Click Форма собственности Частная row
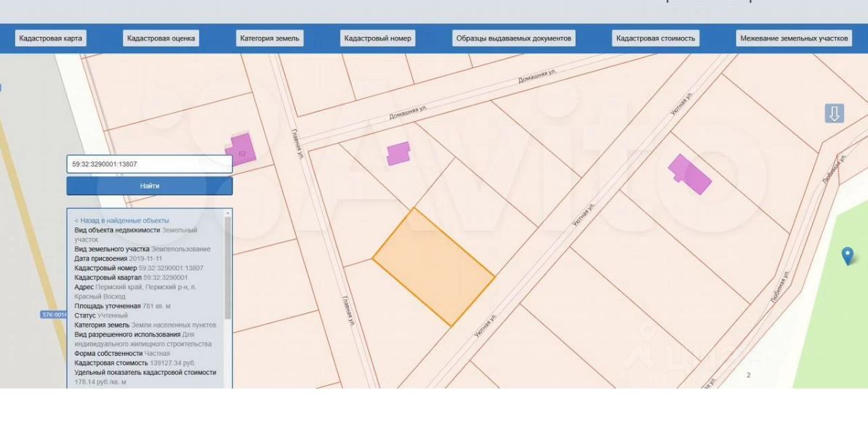Image resolution: width=868 pixels, height=422 pixels. click(x=122, y=353)
